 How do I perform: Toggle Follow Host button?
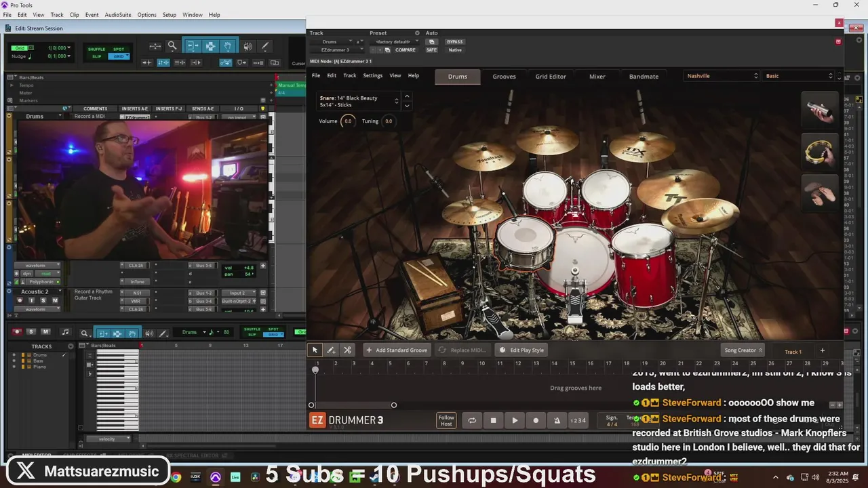(446, 420)
